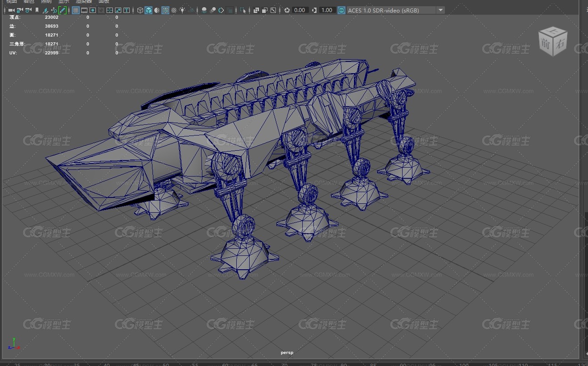The height and width of the screenshot is (366, 588).
Task: Activate the 2D Pan/Zoom icon
Action: pos(54,10)
